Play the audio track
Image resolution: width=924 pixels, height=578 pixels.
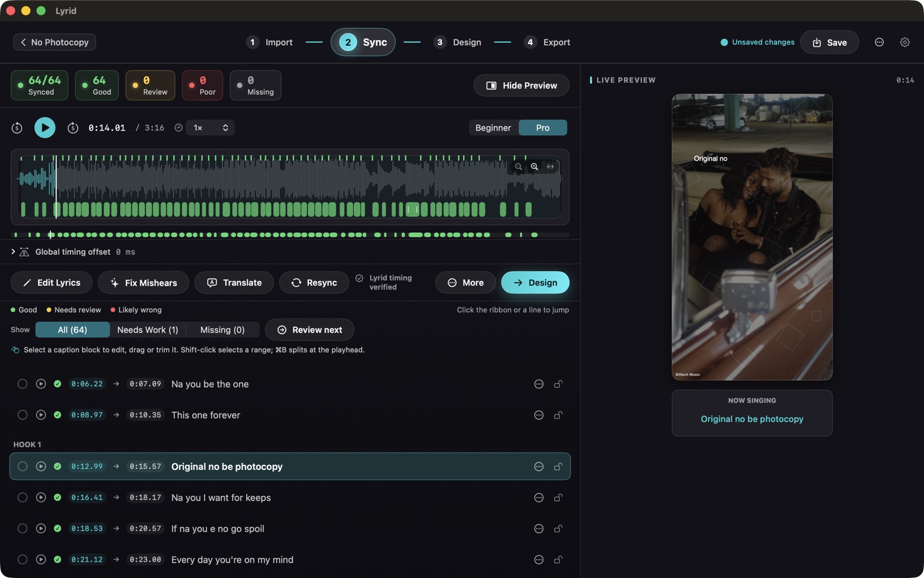pos(45,128)
